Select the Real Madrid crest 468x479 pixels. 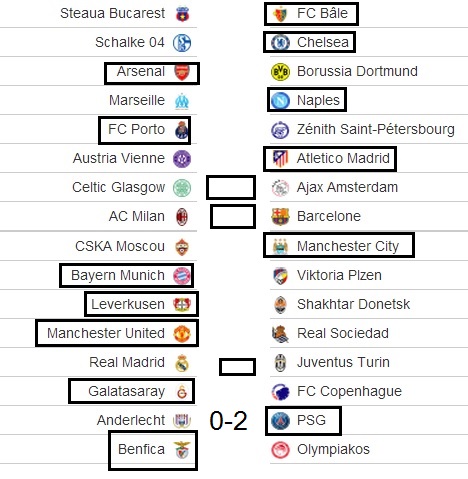(182, 363)
